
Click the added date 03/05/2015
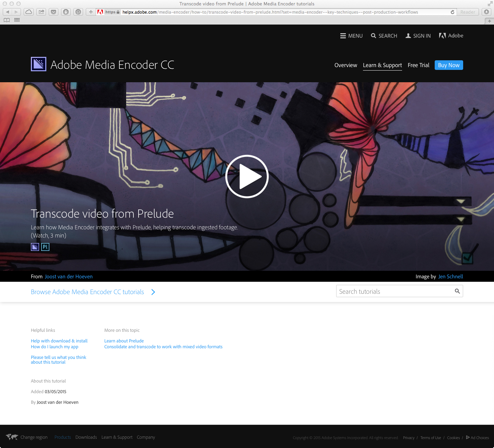[55, 391]
